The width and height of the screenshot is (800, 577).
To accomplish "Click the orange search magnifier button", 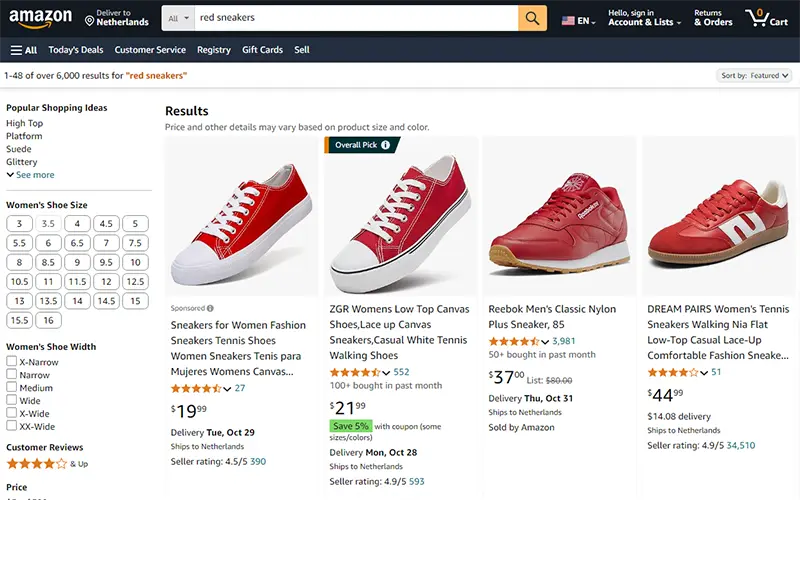I will click(532, 18).
